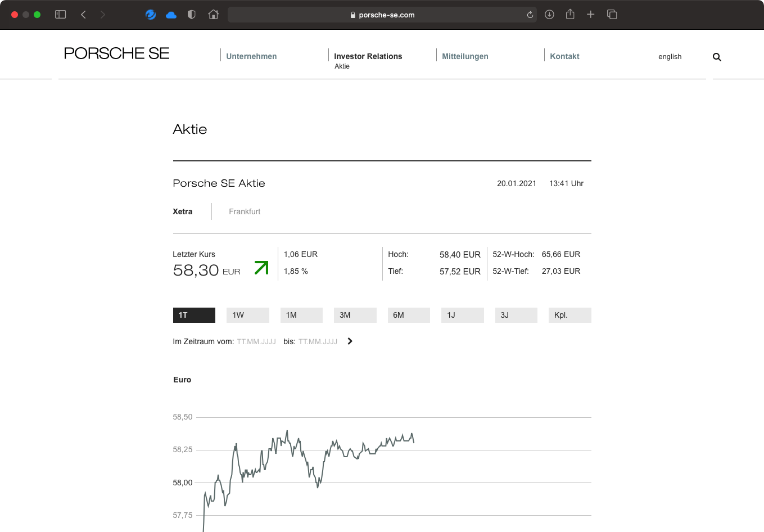Show the tab overview icon
764x532 pixels.
tap(612, 15)
